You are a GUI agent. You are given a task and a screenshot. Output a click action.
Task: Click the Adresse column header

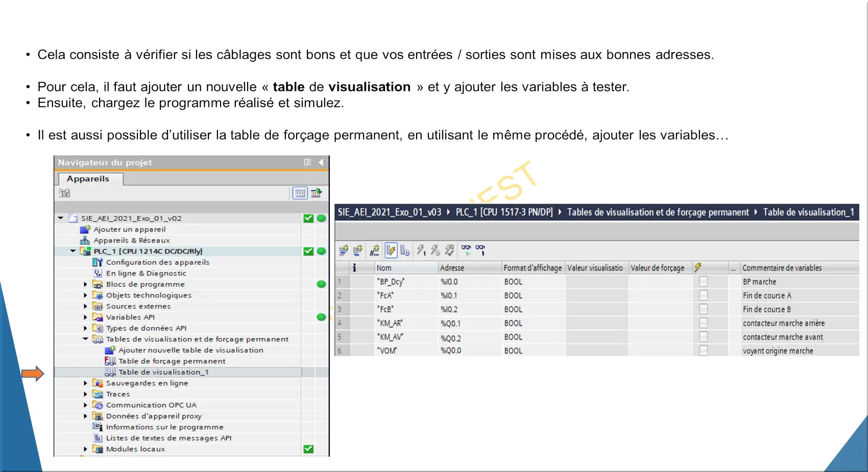pos(470,268)
